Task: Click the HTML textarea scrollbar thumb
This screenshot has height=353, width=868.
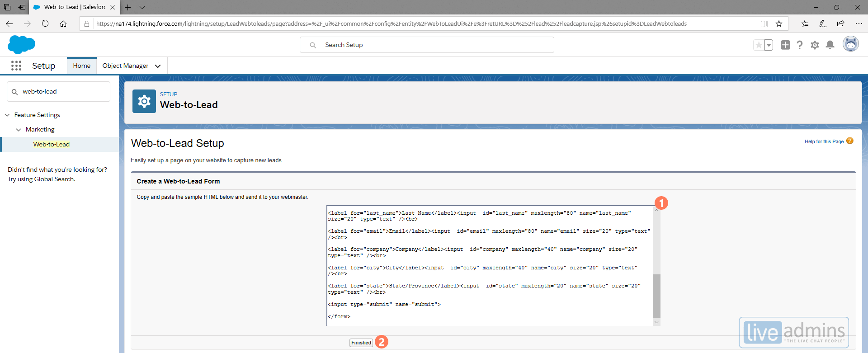Action: [x=656, y=296]
